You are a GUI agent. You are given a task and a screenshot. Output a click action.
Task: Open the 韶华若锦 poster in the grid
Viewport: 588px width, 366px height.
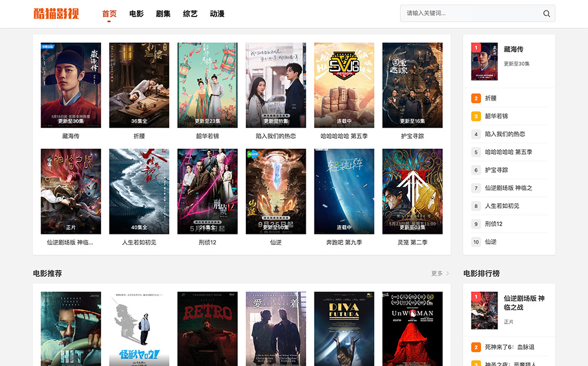[208, 85]
